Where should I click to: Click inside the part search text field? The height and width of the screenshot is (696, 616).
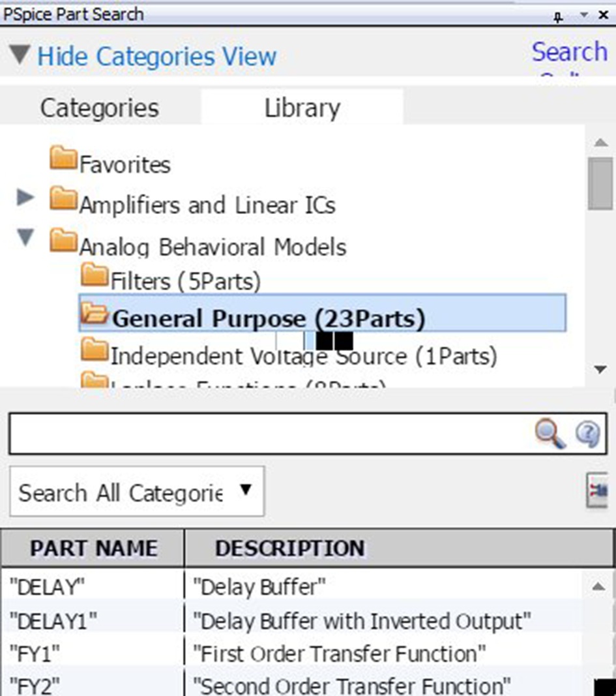267,433
